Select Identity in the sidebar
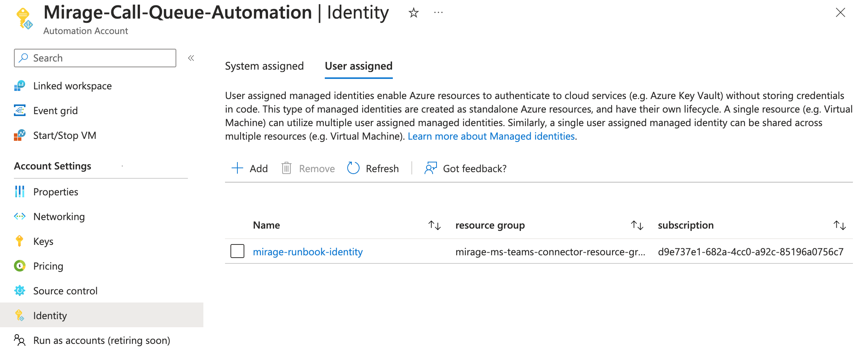 pyautogui.click(x=102, y=315)
